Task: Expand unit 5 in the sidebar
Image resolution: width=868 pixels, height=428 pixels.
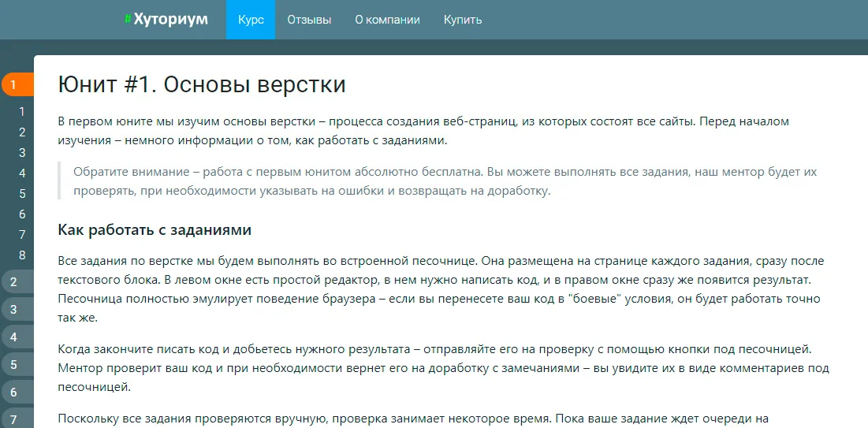Action: pos(17,365)
